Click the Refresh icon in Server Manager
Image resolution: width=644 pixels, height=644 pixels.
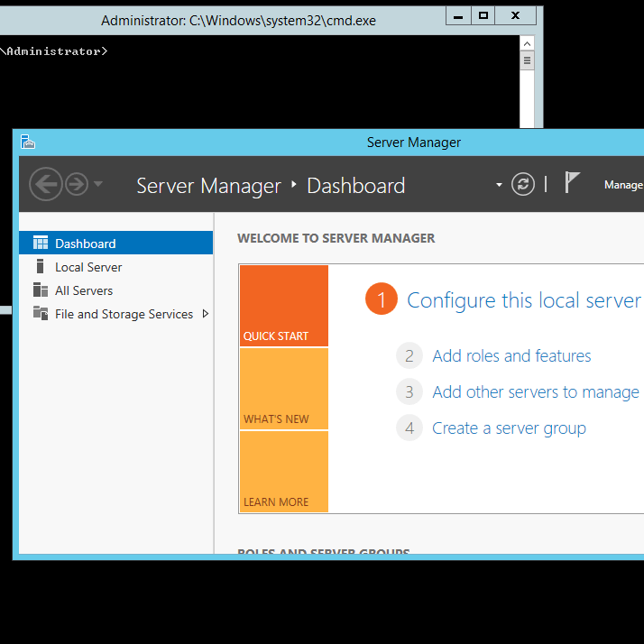tap(523, 184)
